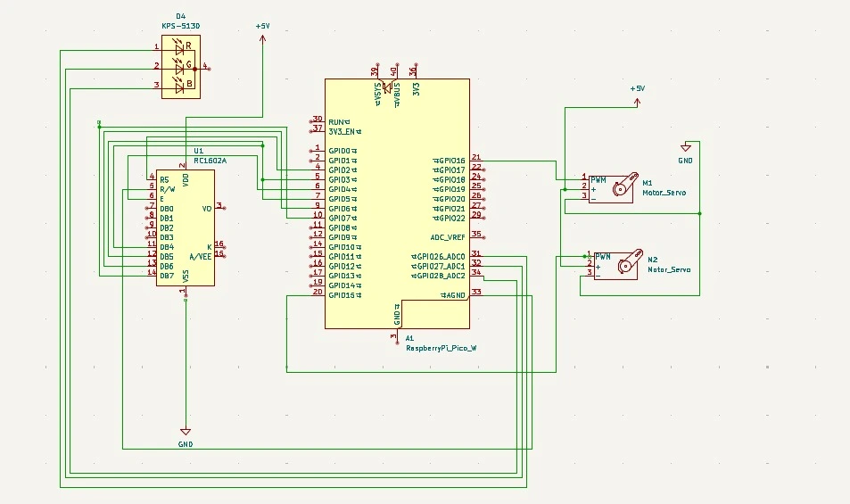Click pin number 20 next to GPIO15

tap(318, 292)
